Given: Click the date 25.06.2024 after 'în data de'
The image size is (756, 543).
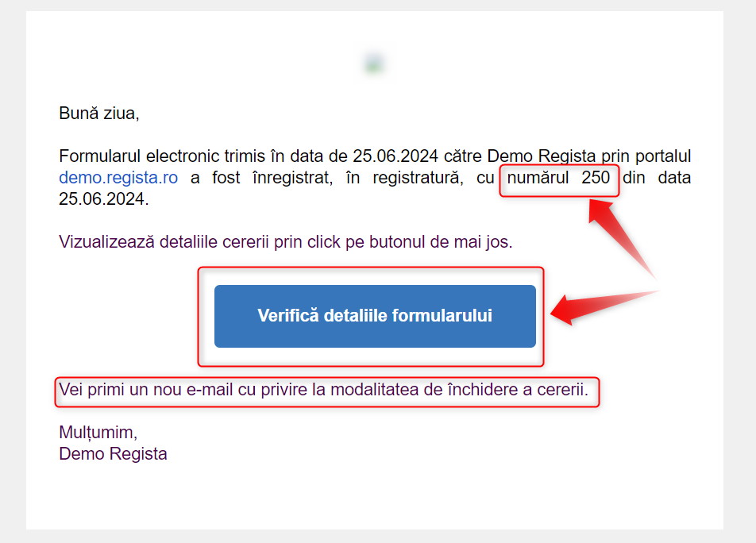Looking at the screenshot, I should click(395, 156).
